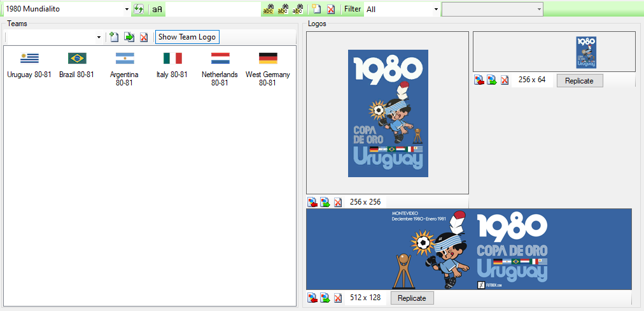This screenshot has height=311, width=644.
Task: Create new tournament via top toolbar page icon
Action: pyautogui.click(x=316, y=9)
